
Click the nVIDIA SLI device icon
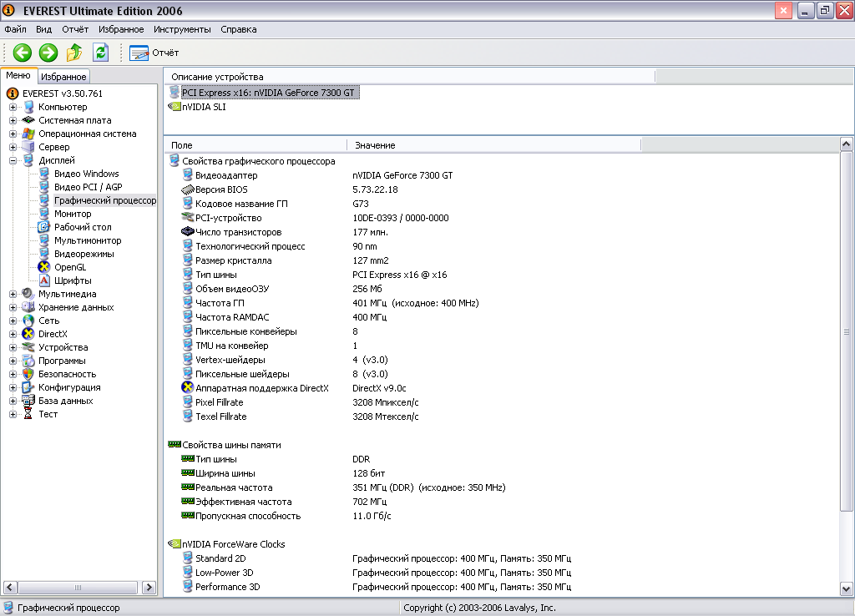(x=175, y=107)
